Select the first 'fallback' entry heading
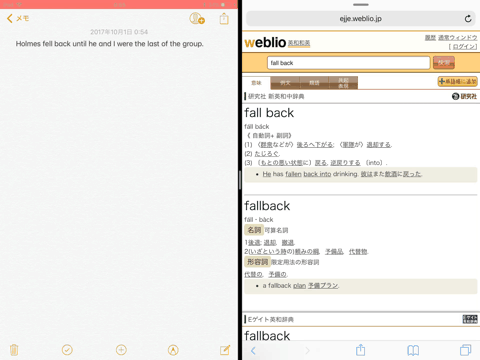 point(267,206)
